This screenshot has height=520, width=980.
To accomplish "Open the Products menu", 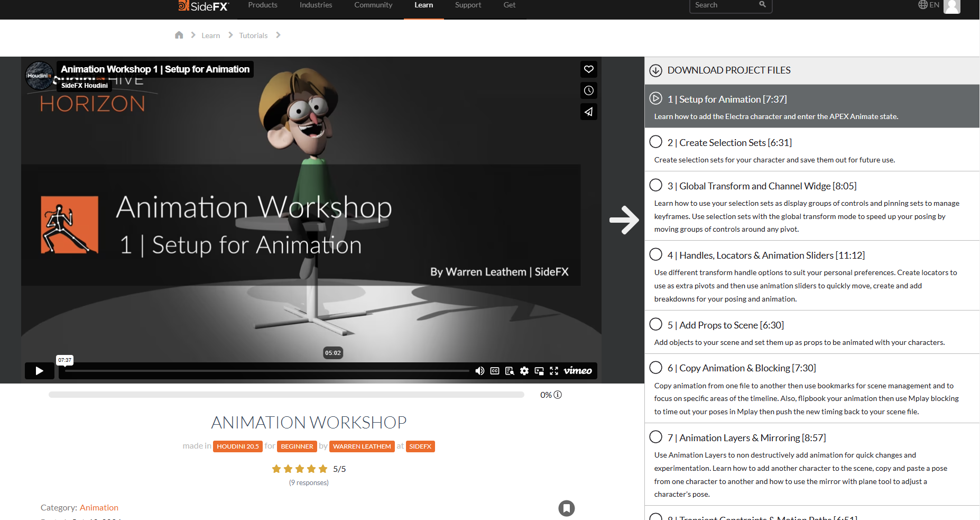I will (x=263, y=5).
